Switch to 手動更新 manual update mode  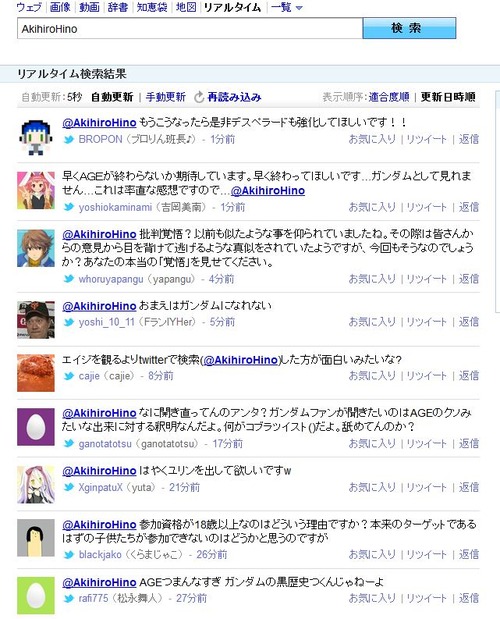point(166,97)
